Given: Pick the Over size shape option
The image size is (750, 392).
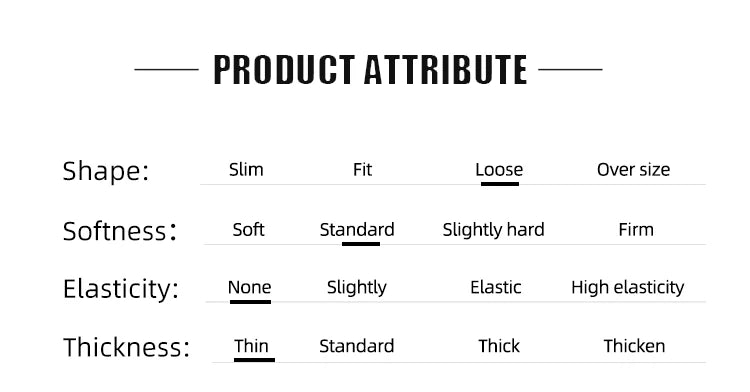Looking at the screenshot, I should [633, 170].
